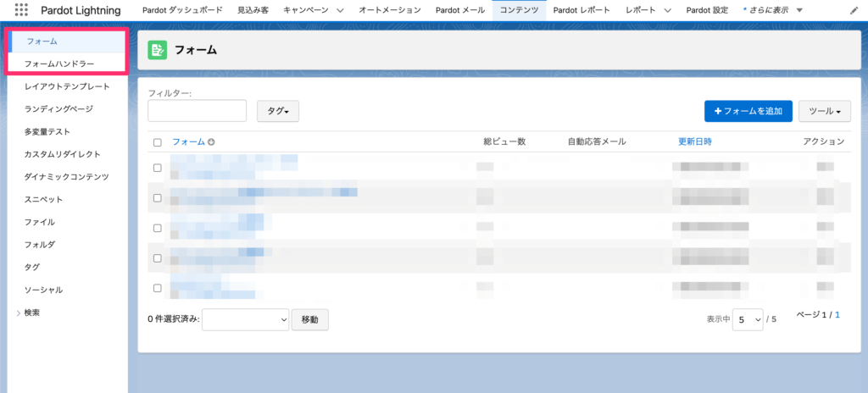
Task: Go to Pardot メール tab
Action: pyautogui.click(x=460, y=10)
